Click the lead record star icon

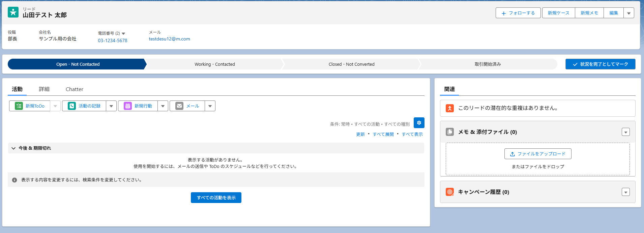13,12
